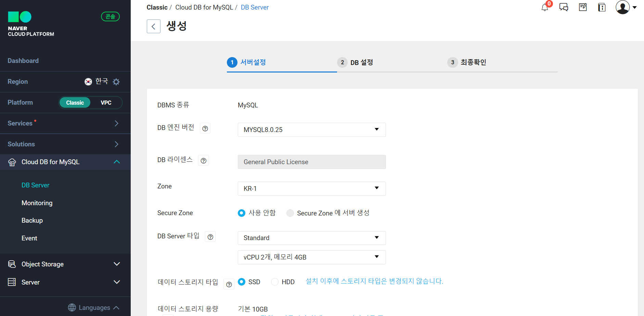
Task: Click the storage type warning text
Action: tap(374, 281)
